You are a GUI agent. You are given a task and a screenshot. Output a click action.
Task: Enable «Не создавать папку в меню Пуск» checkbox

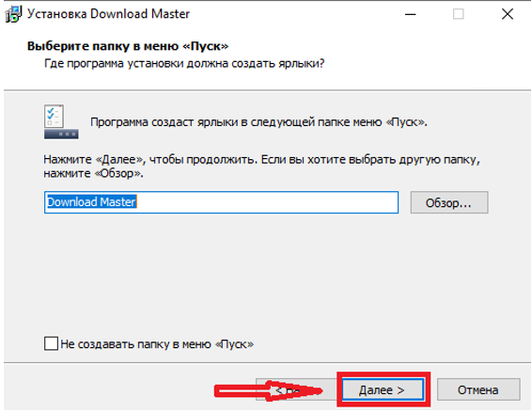[x=51, y=343]
